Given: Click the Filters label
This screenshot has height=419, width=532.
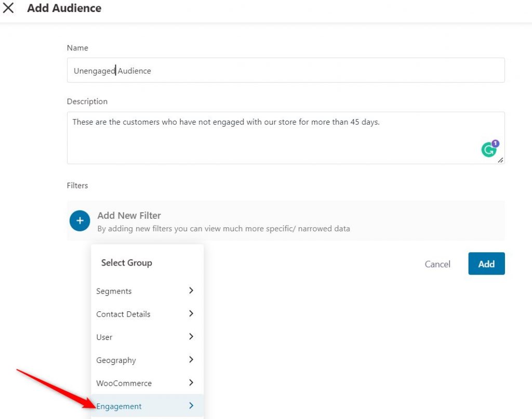Looking at the screenshot, I should coord(77,186).
